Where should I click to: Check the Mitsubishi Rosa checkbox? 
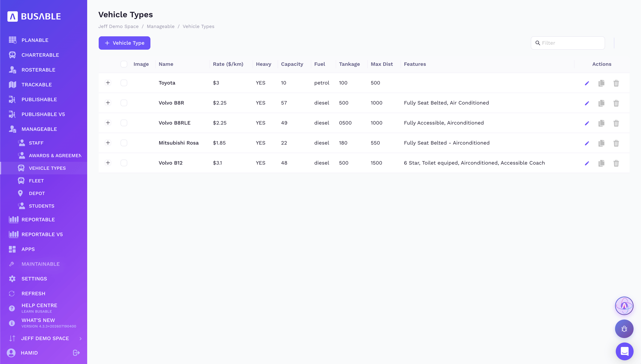tap(124, 143)
